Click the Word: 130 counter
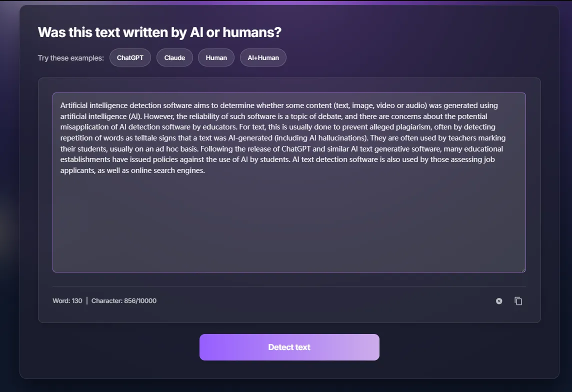 pos(67,301)
